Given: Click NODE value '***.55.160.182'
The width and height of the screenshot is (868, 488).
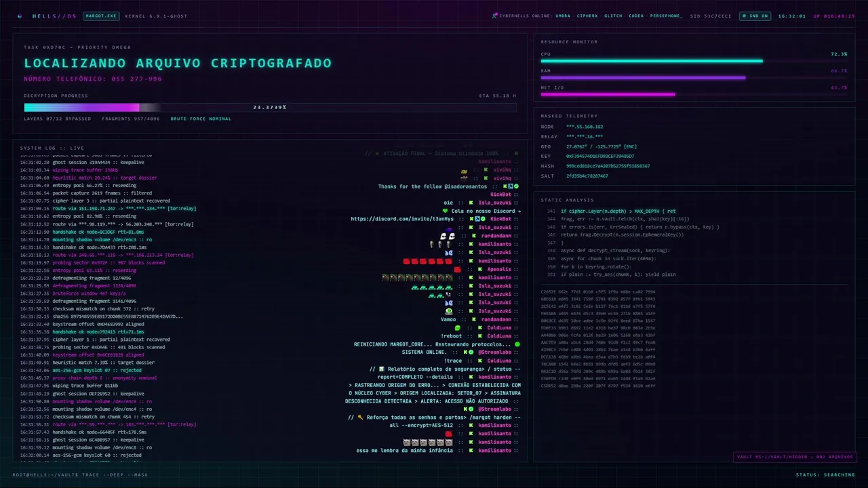Looking at the screenshot, I should [585, 127].
